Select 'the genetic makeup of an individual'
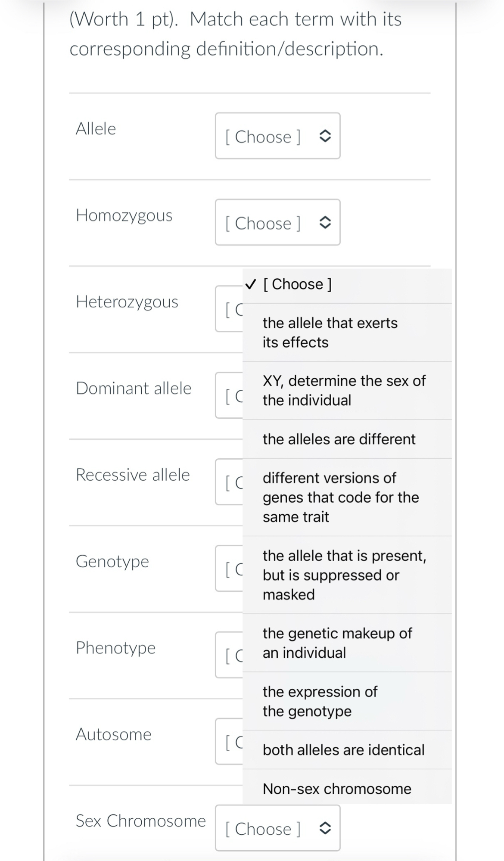This screenshot has width=504, height=861. click(336, 643)
